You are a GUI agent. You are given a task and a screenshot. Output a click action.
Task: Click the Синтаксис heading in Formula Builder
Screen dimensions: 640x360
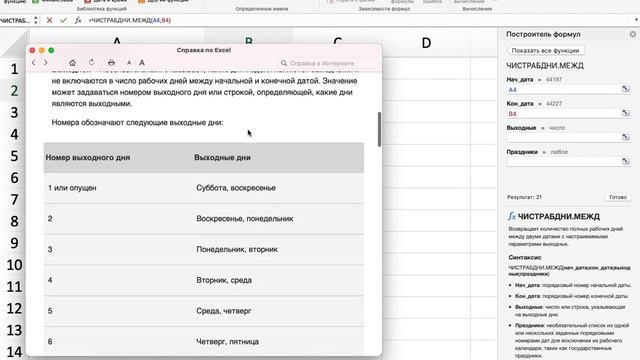point(524,258)
